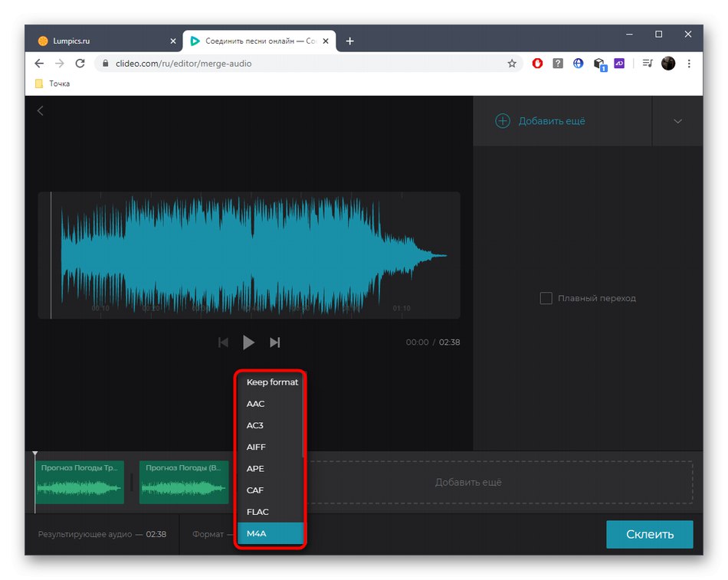Click the top-right Добавить ещё link

552,121
